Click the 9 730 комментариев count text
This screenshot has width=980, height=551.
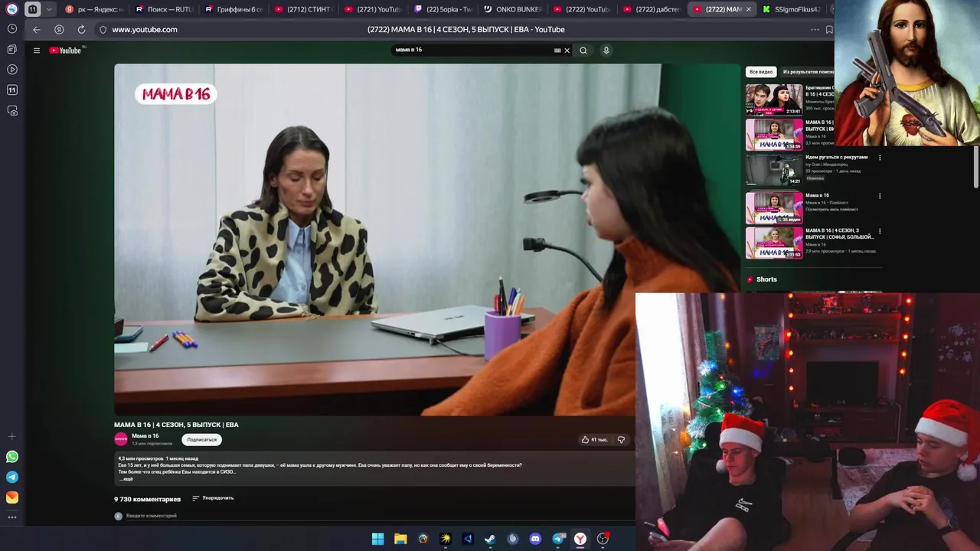(147, 499)
